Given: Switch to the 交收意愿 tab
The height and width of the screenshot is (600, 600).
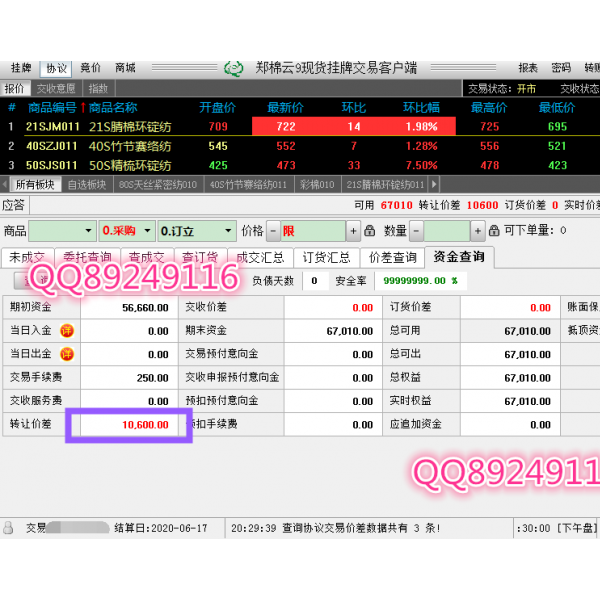Looking at the screenshot, I should tap(56, 89).
